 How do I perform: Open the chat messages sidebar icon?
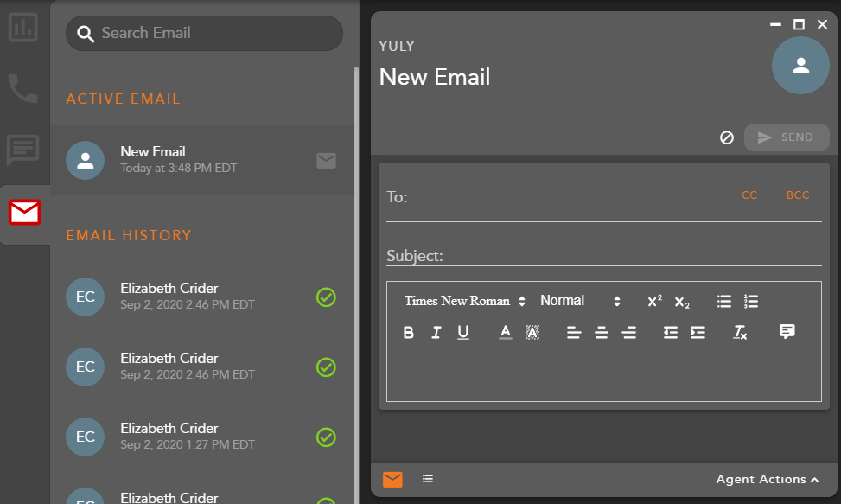(23, 150)
